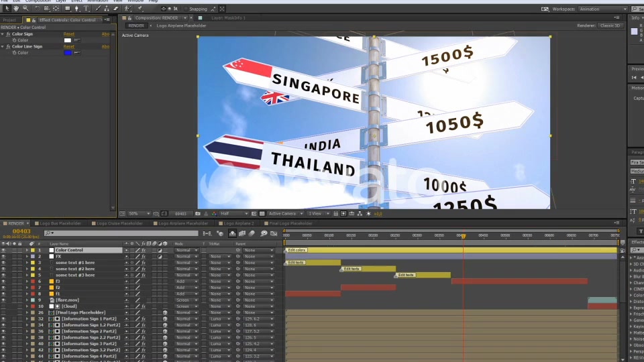Open the [flare.mov] Screen mode dropdown
Viewport: 644px width, 362px height.
[x=186, y=300]
